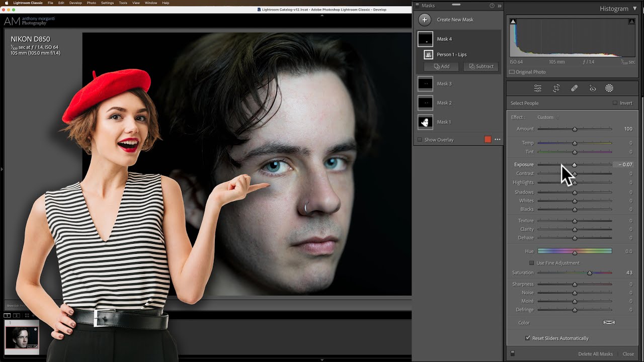Click the Saturation slider handle

[590, 273]
